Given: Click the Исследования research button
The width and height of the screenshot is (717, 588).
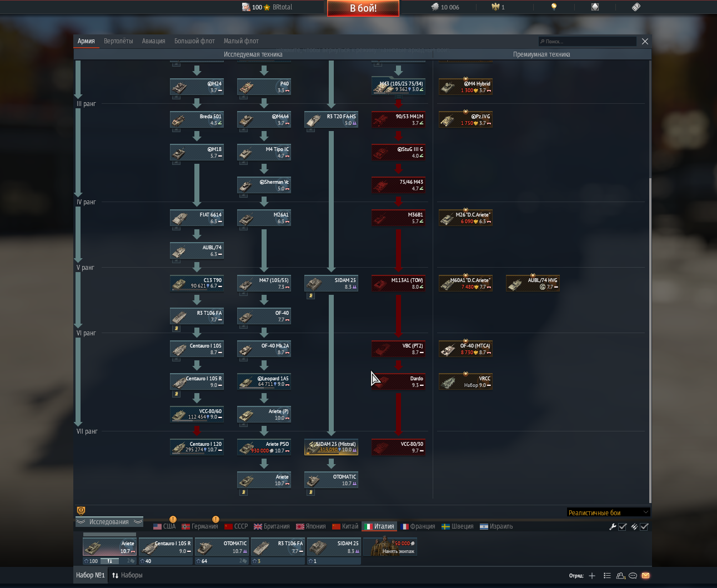Looking at the screenshot, I should click(109, 522).
